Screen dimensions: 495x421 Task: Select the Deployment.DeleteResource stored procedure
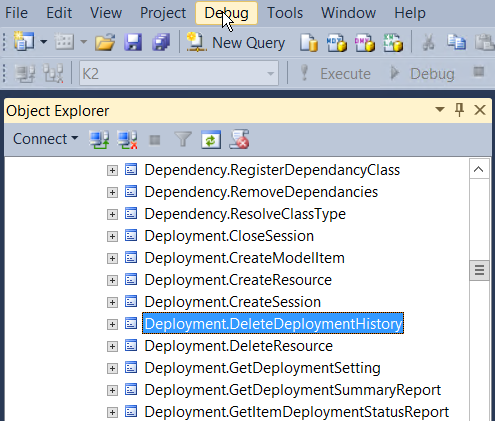click(x=238, y=346)
